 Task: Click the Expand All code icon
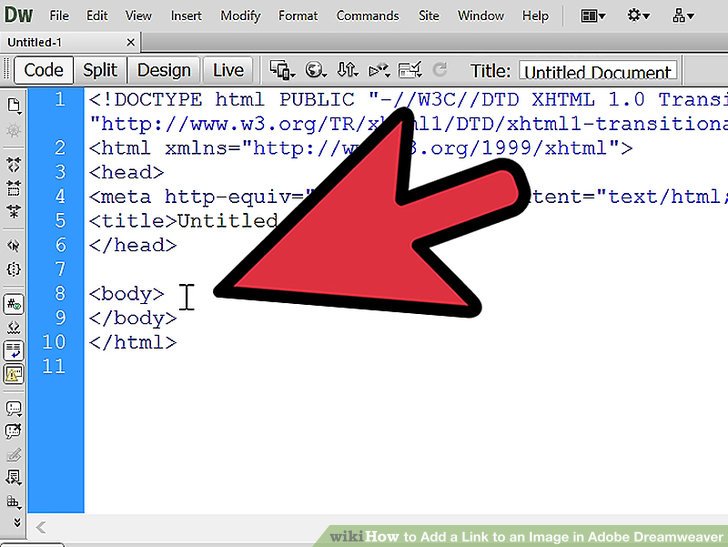click(x=14, y=211)
